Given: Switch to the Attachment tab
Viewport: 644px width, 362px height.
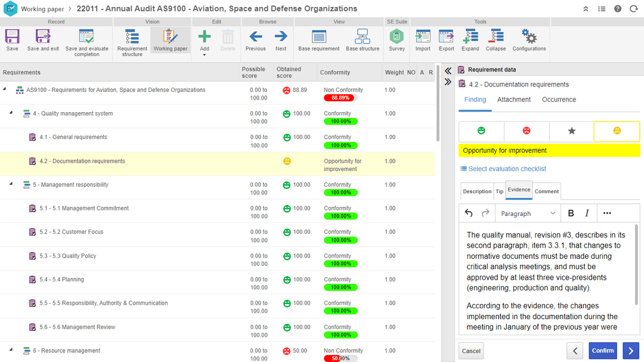Looking at the screenshot, I should tap(514, 100).
